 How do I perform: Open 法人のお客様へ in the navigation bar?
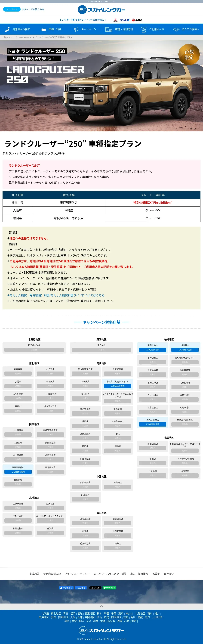click(191, 30)
